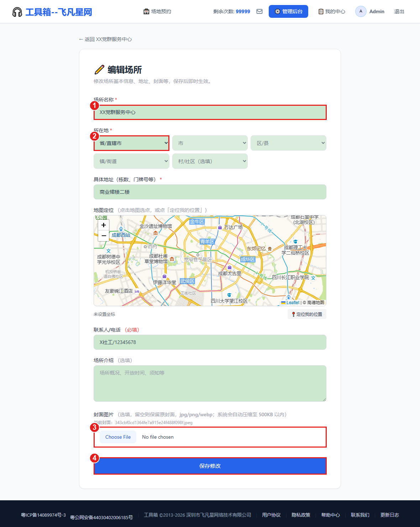The image size is (420, 527).
Task: Click the 金沙遗址博物馆 museum marker
Action: tap(156, 233)
